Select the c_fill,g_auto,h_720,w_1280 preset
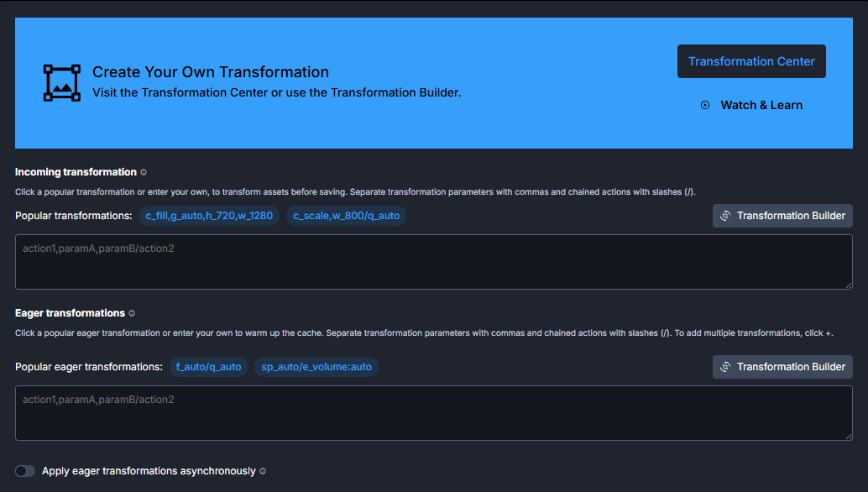Image resolution: width=868 pixels, height=492 pixels. pos(209,216)
